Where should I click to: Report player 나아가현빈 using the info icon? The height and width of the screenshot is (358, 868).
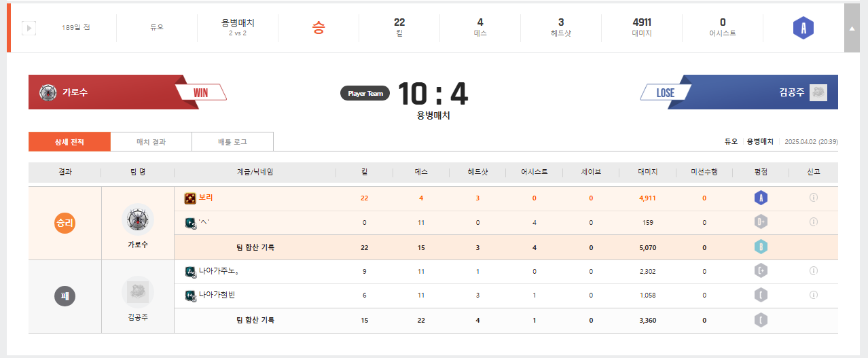[813, 296]
